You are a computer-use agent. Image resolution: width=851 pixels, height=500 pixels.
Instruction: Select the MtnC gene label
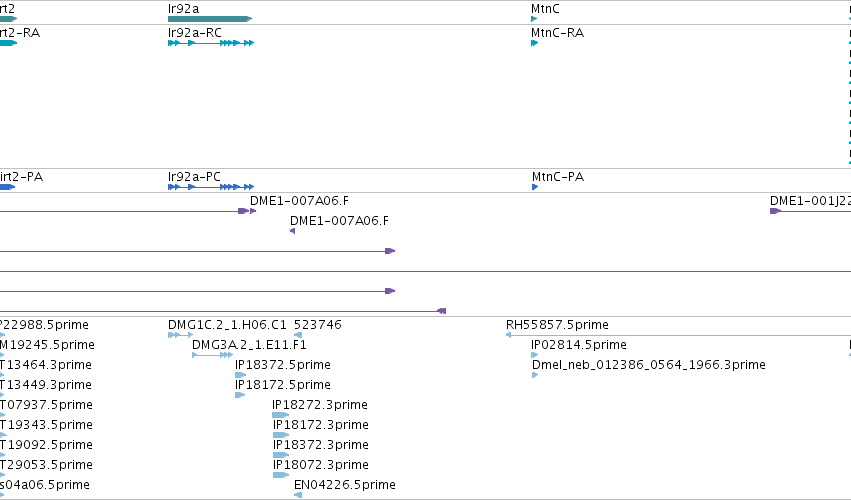pyautogui.click(x=545, y=9)
